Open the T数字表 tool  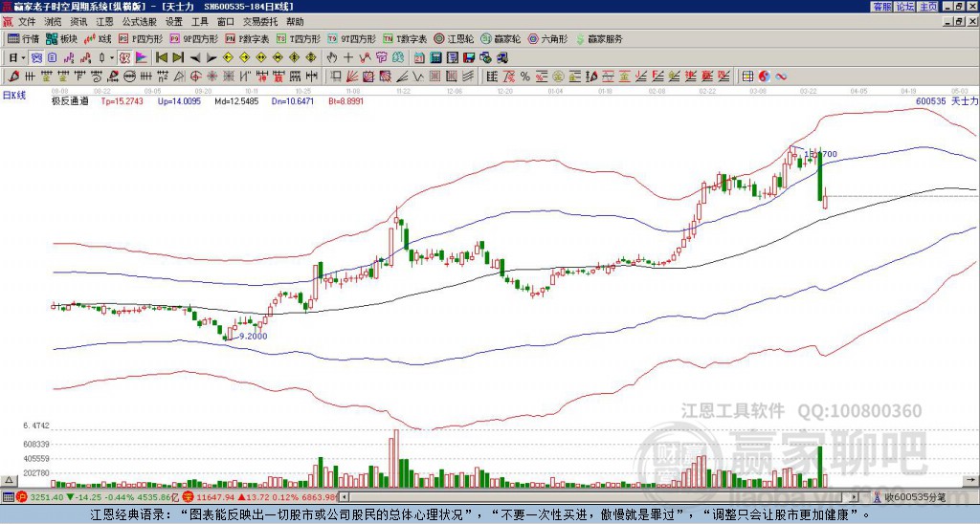click(405, 38)
